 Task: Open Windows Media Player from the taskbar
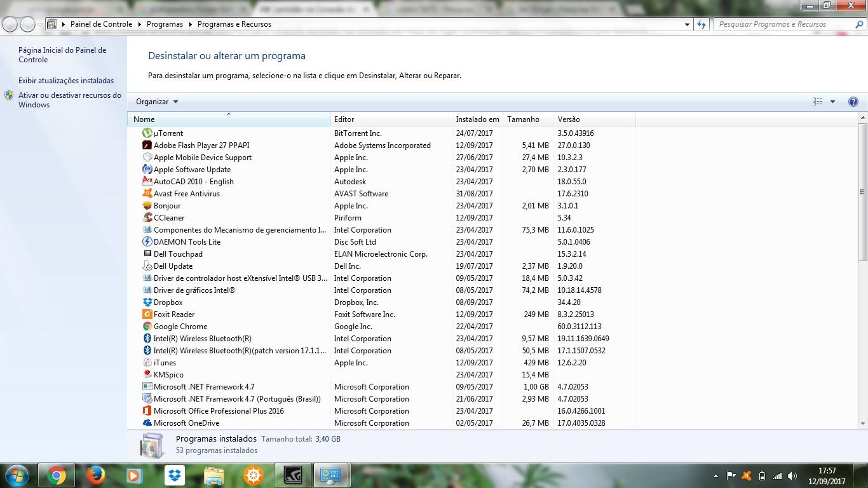click(134, 475)
